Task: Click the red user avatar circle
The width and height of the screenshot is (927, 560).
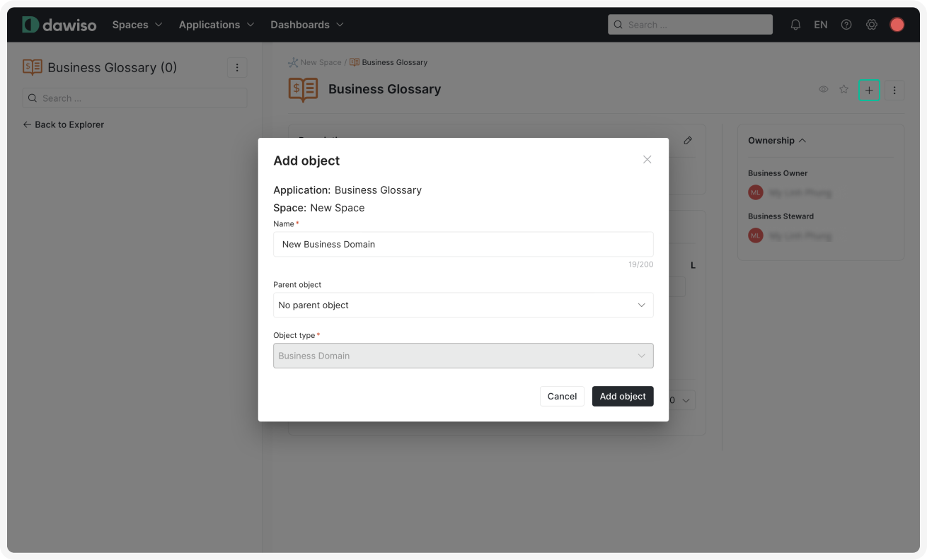Action: click(896, 24)
